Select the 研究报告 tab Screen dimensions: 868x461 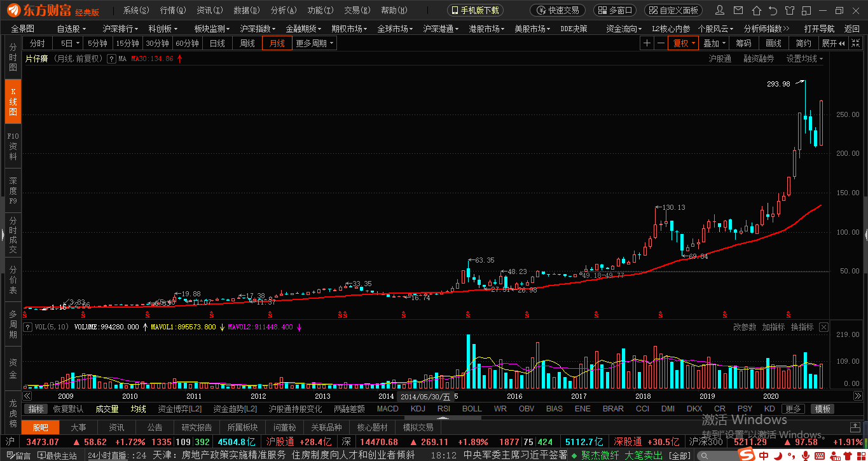pyautogui.click(x=197, y=427)
